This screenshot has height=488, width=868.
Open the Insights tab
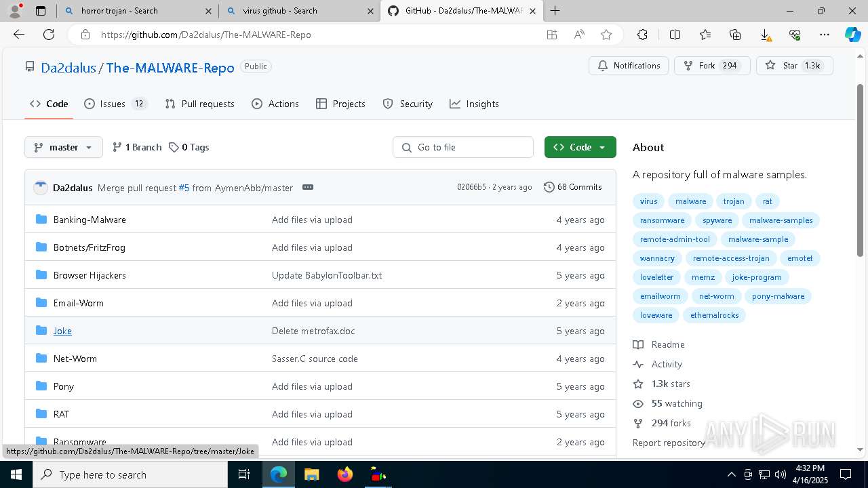[474, 104]
